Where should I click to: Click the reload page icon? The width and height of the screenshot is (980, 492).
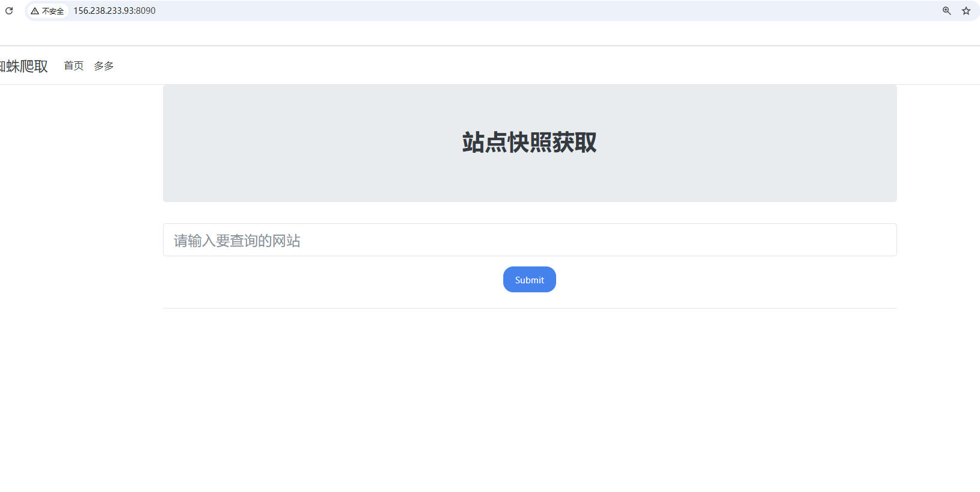click(x=9, y=11)
